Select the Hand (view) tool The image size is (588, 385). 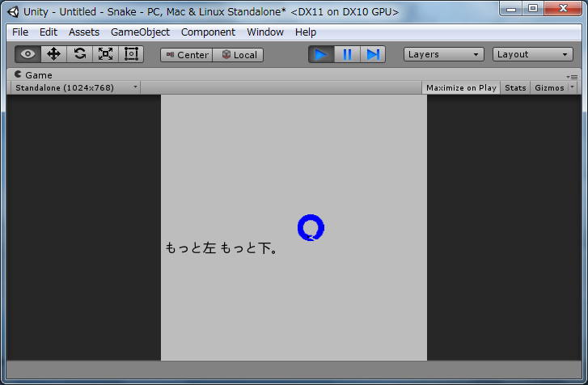click(x=27, y=54)
